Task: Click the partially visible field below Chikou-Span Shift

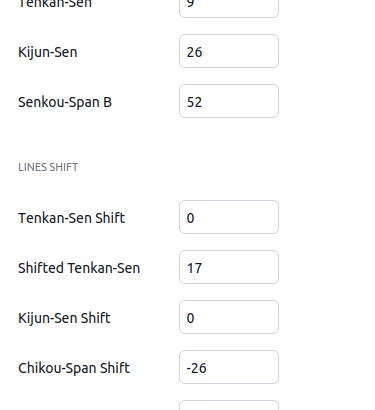Action: [229, 405]
